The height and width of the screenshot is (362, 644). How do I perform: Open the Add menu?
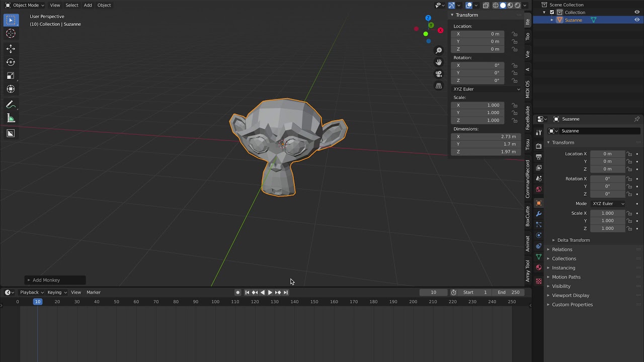(x=88, y=5)
